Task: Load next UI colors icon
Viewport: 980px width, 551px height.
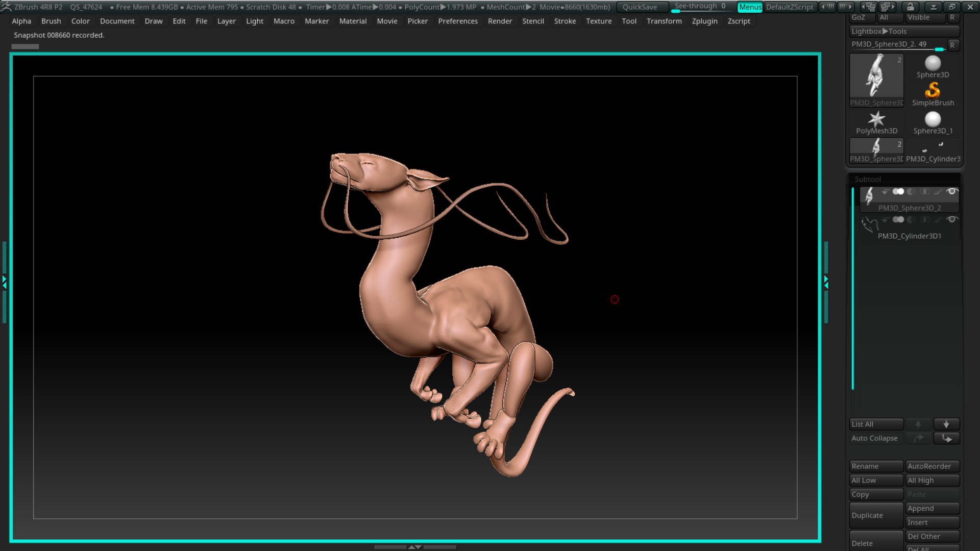Action: click(x=846, y=7)
